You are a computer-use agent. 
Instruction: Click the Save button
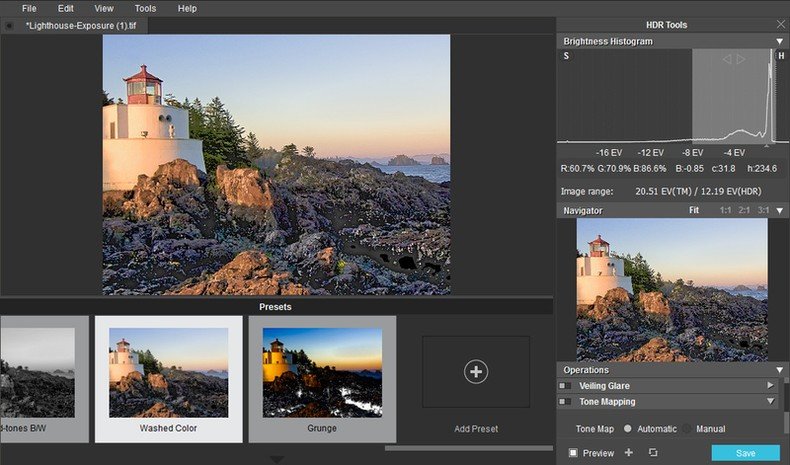745,453
